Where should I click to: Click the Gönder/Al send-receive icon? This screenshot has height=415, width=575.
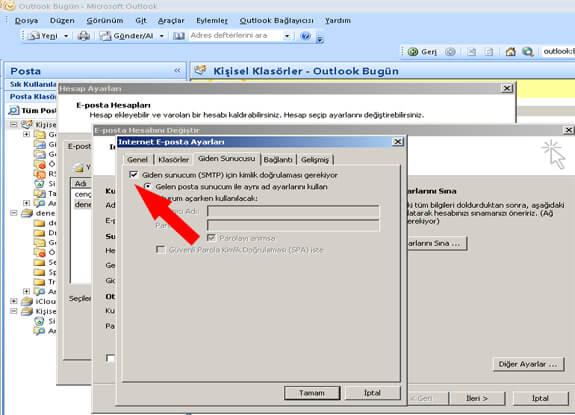click(x=106, y=36)
